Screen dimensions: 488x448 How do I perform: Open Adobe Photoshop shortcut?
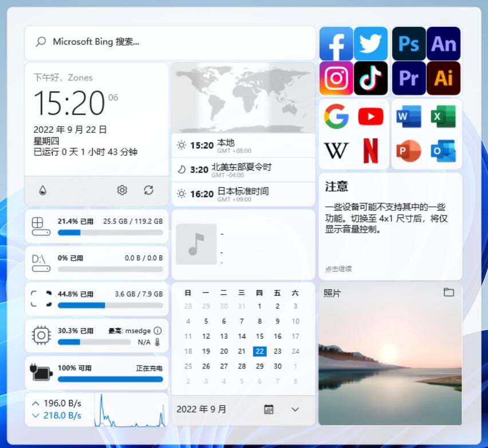(408, 44)
